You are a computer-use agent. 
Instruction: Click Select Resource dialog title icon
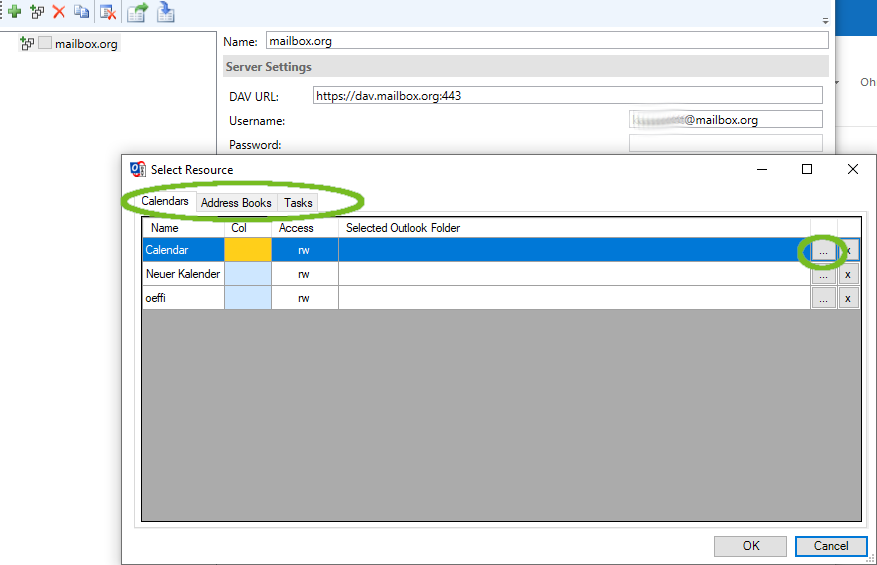(138, 170)
